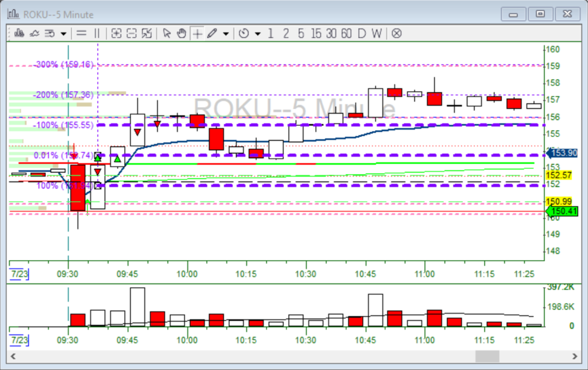Click the chart type bars icon
Viewport: 588px width, 370px height.
tap(19, 34)
